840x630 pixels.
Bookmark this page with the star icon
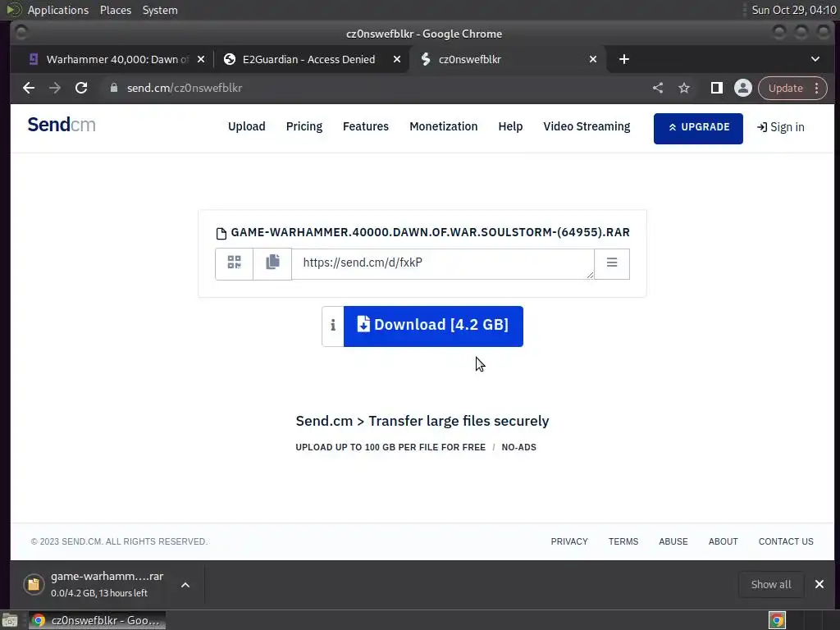(684, 88)
